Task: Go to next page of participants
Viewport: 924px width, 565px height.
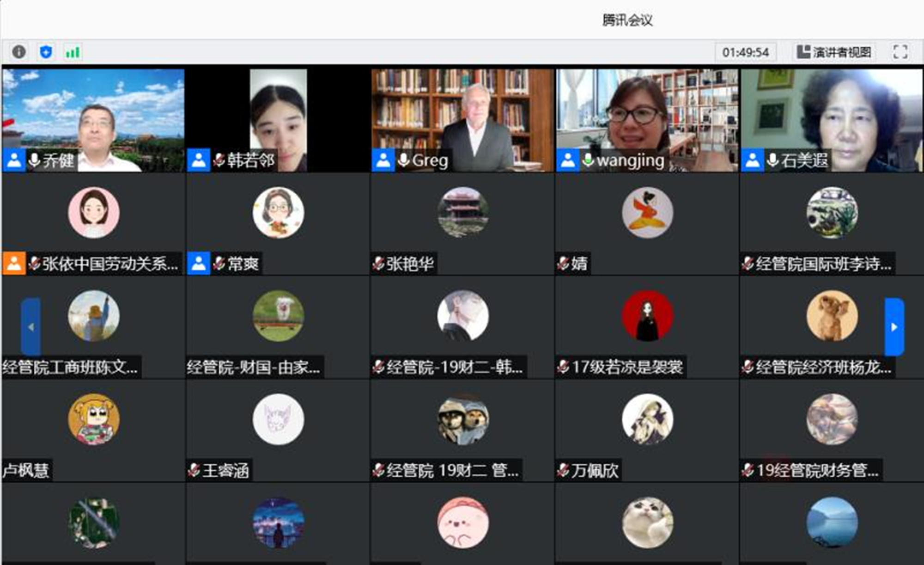Action: coord(894,327)
